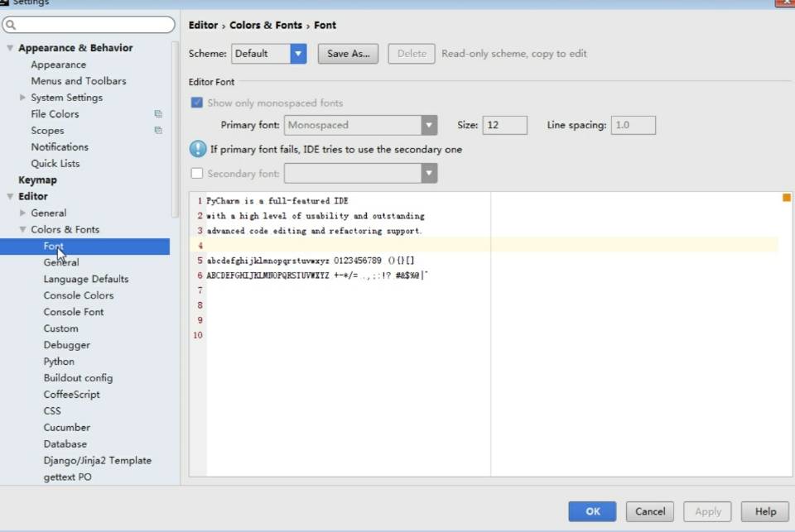This screenshot has width=795, height=532.
Task: Enable the Secondary font checkbox
Action: click(197, 173)
